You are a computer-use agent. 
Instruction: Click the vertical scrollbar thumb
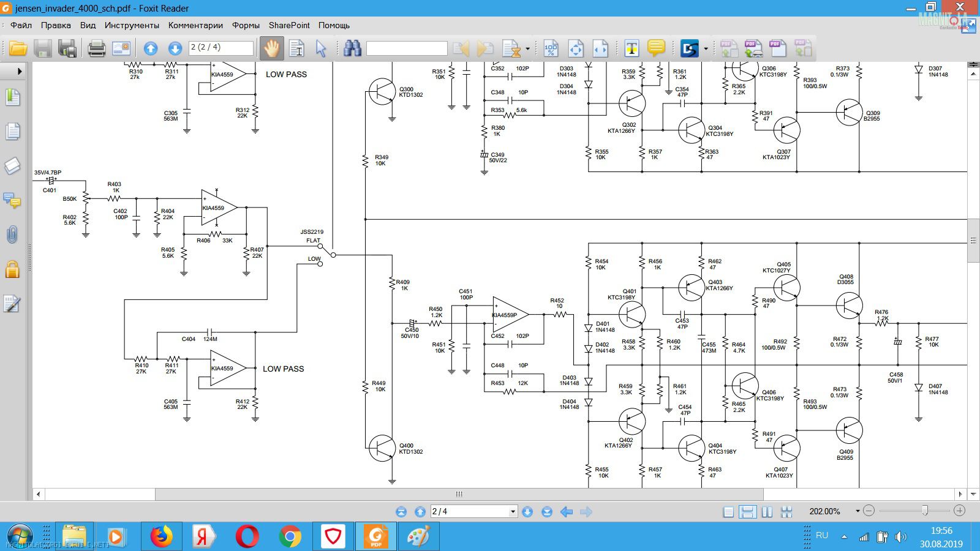click(x=973, y=241)
